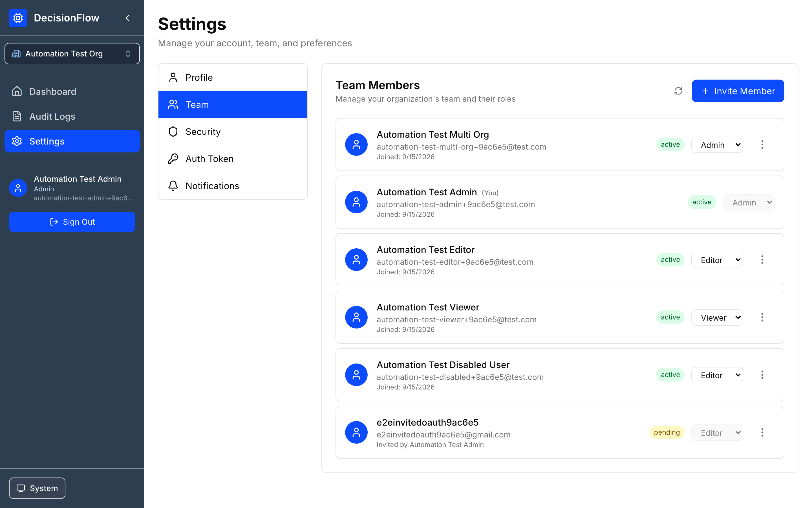This screenshot has height=508, width=812.
Task: Click the avatar of e2einvitedoauth9ac6e5
Action: (x=356, y=432)
